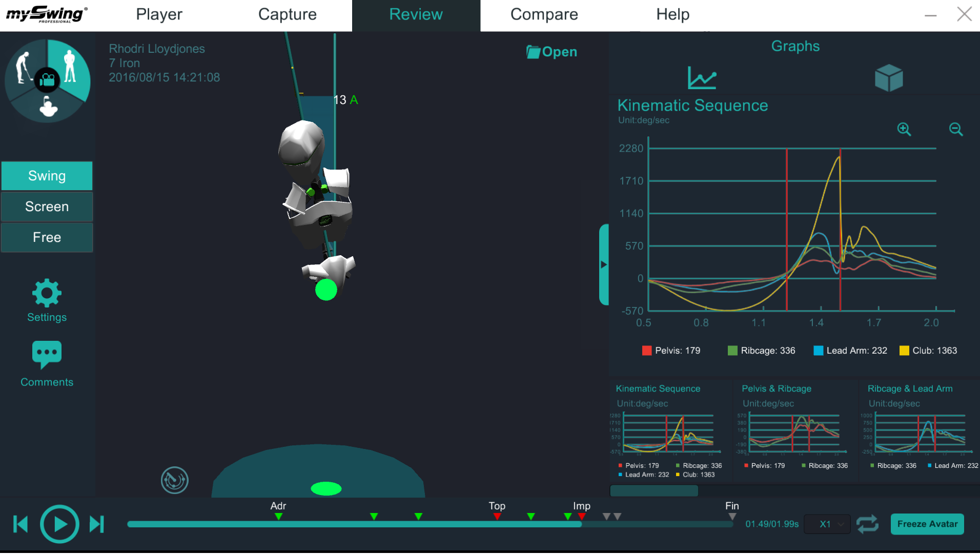This screenshot has width=980, height=554.
Task: Switch to the Capture tab
Action: (x=288, y=14)
